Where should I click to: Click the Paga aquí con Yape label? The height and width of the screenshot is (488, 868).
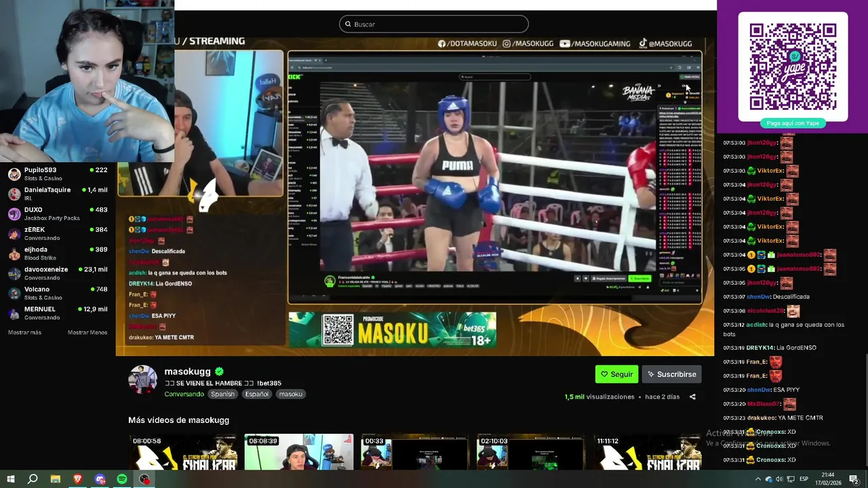(x=793, y=123)
